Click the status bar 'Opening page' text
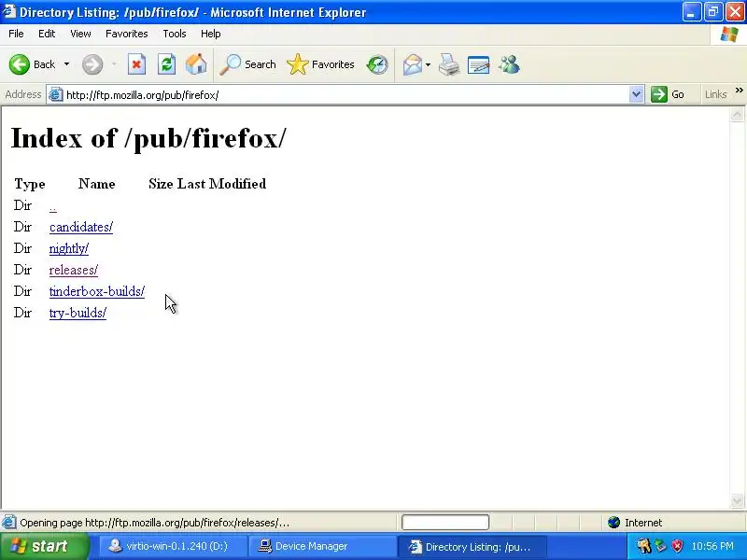The width and height of the screenshot is (747, 560). [154, 523]
